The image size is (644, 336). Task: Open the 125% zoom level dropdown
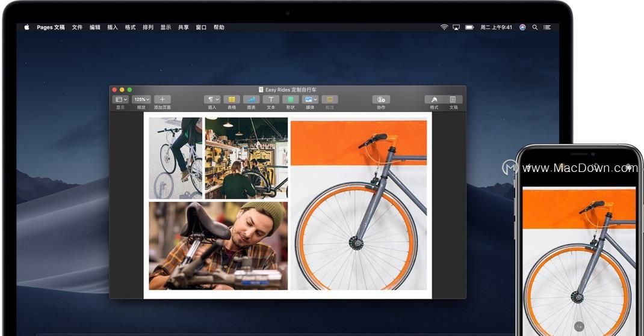tap(141, 99)
